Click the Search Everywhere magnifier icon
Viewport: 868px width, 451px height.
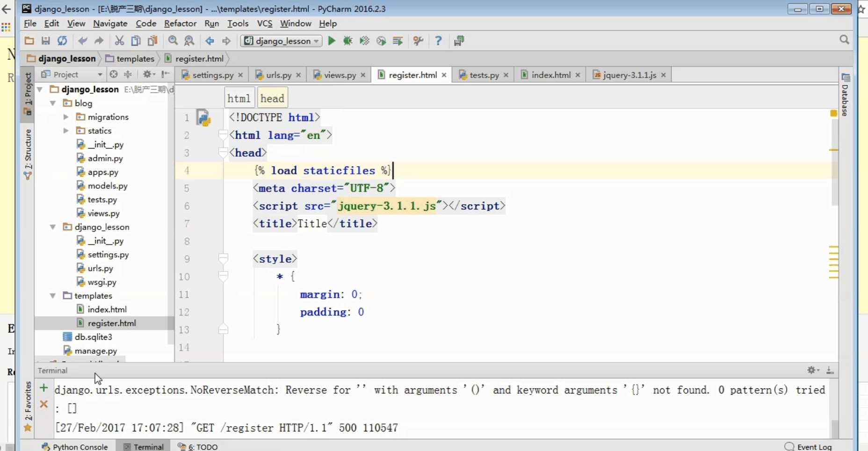pos(844,40)
